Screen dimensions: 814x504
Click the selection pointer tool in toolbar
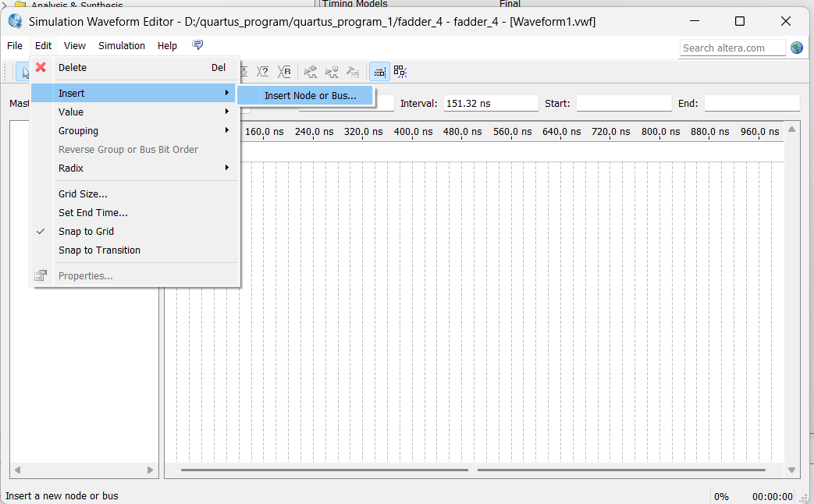coord(24,72)
